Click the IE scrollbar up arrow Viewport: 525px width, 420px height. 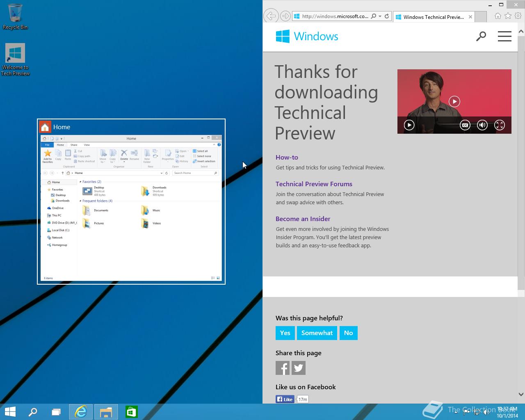[x=521, y=32]
